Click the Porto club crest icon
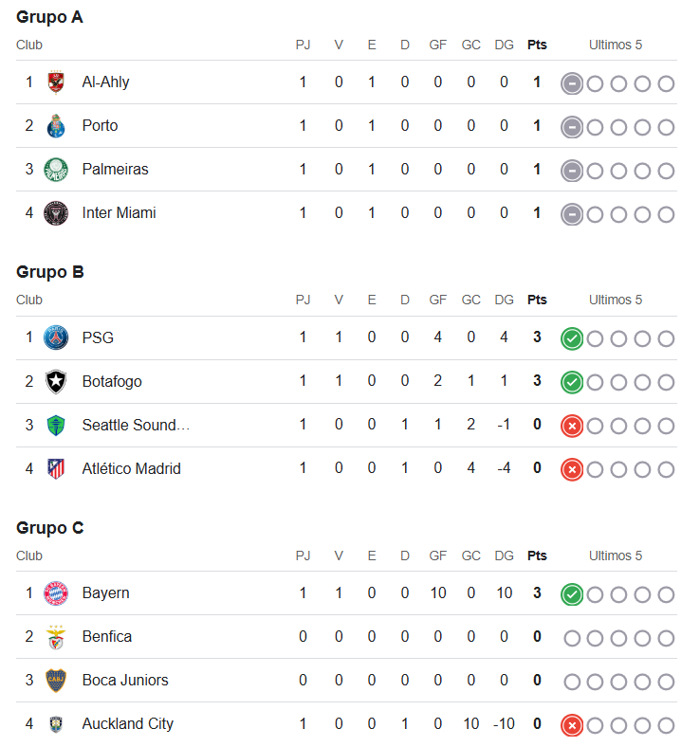700x747 pixels. [56, 126]
